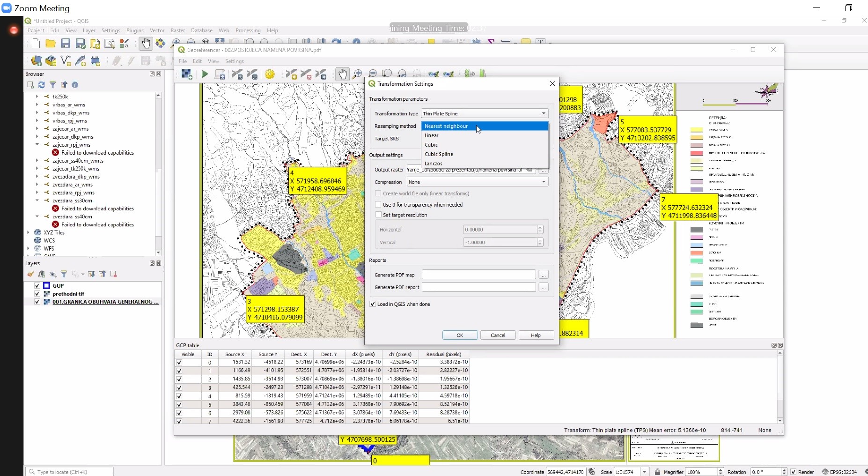Open the Transformation type dropdown
868x476 pixels.
click(485, 113)
